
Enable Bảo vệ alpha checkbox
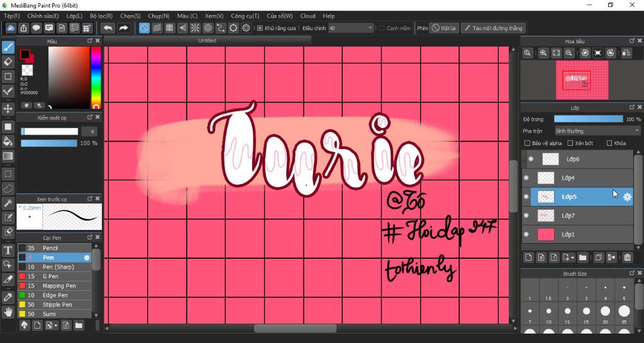click(527, 143)
